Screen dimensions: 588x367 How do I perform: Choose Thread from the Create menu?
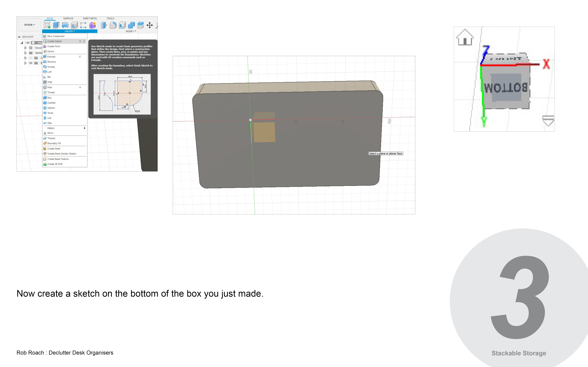pyautogui.click(x=65, y=92)
